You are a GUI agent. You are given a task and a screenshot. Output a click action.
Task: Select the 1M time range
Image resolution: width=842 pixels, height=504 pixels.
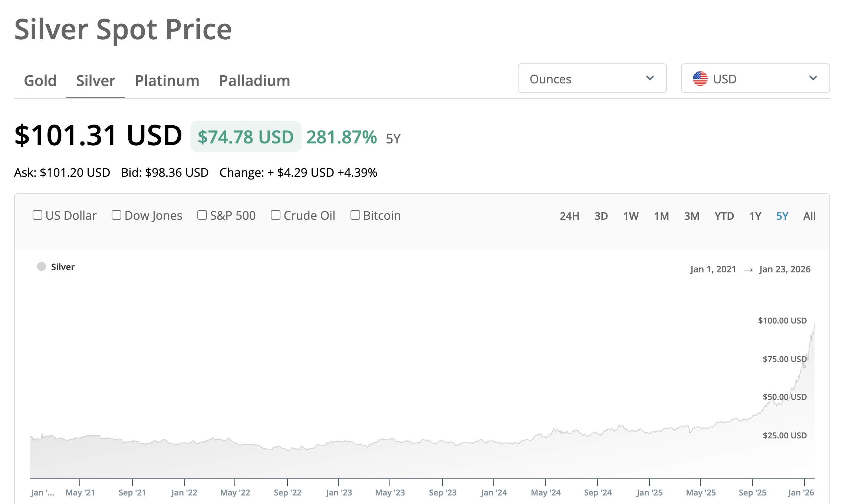click(x=661, y=216)
